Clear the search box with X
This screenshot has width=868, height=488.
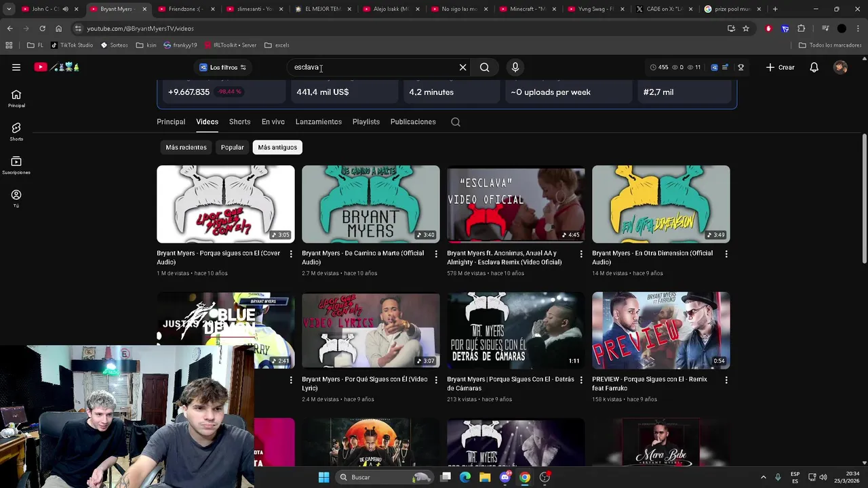point(463,67)
